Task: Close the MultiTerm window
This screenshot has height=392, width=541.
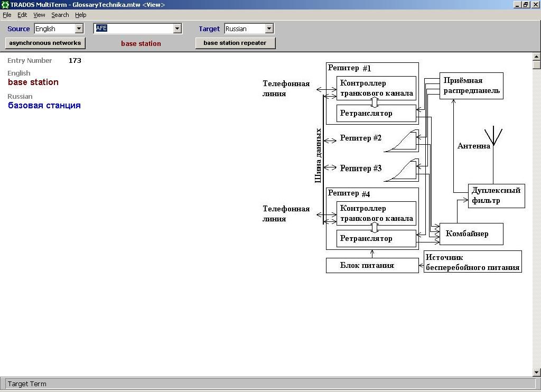Action: 535,4
